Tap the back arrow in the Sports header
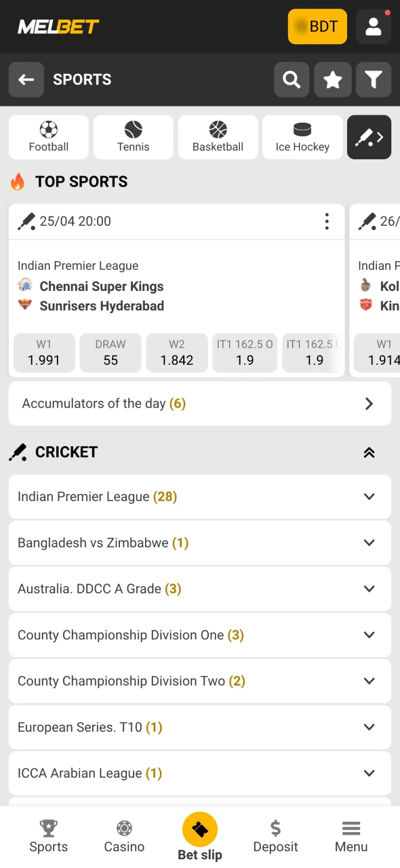 [26, 79]
